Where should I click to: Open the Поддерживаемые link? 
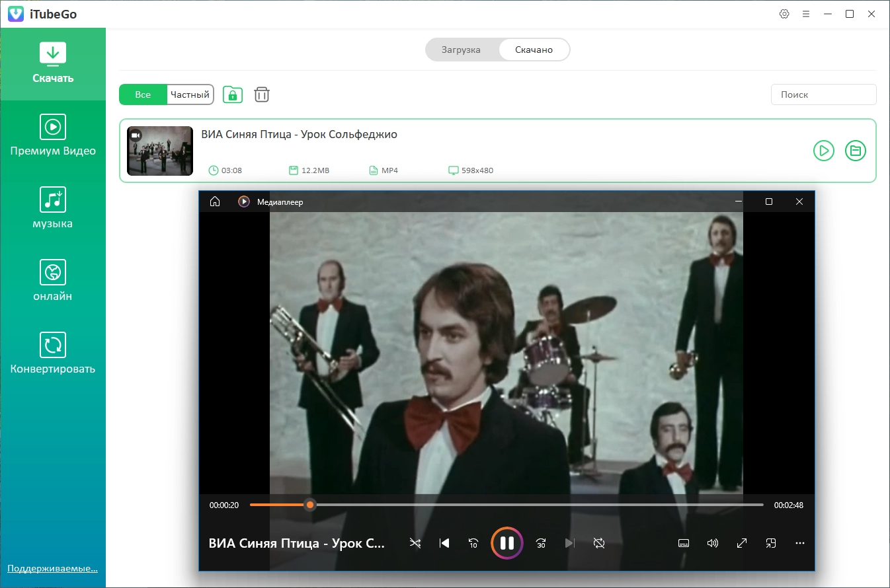click(x=52, y=568)
